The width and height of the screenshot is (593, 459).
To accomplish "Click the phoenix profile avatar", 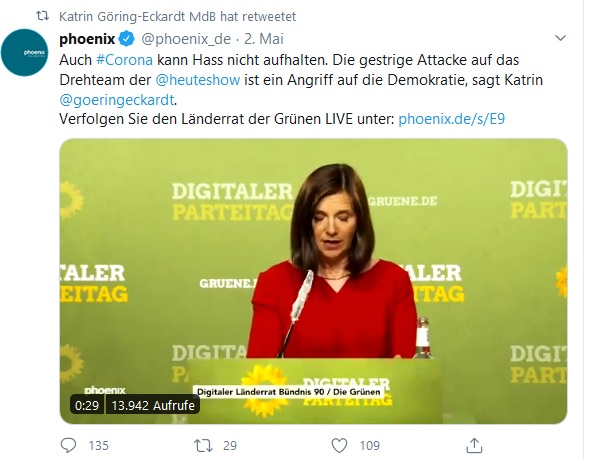I will point(25,52).
